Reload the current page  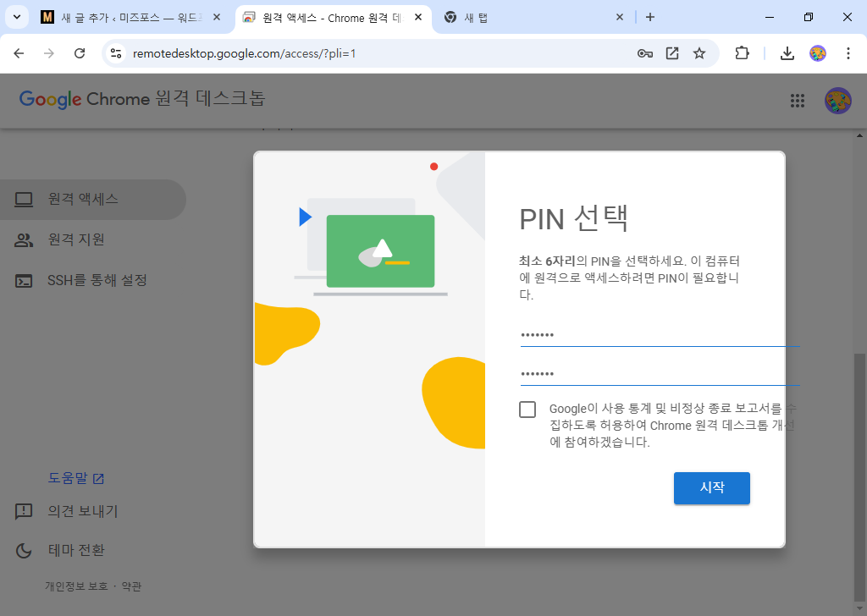click(x=80, y=53)
